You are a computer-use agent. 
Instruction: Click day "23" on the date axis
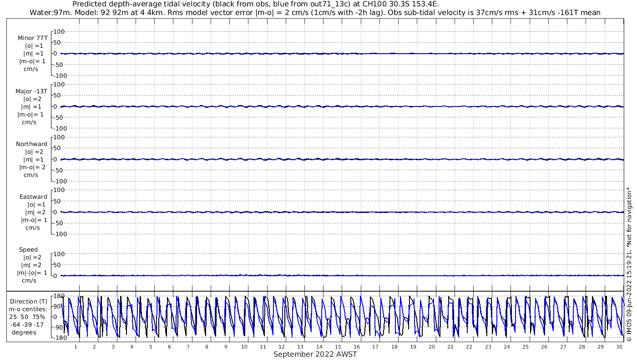pos(488,347)
